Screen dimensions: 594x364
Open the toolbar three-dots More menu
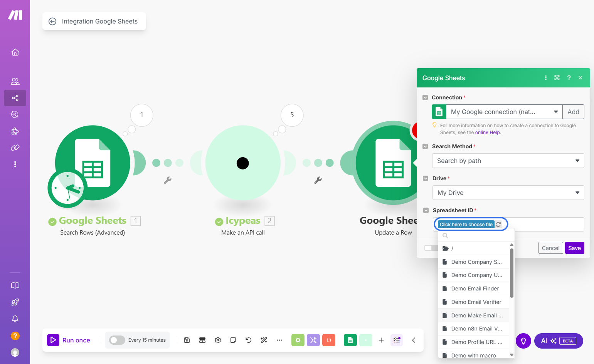coord(279,340)
